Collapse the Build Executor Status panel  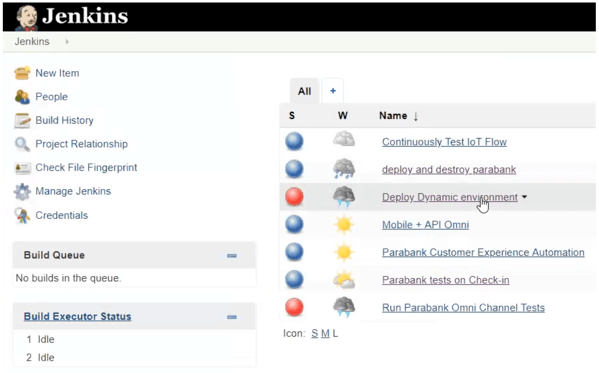pyautogui.click(x=232, y=317)
